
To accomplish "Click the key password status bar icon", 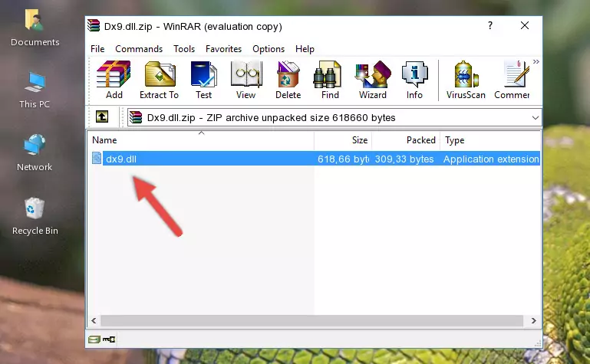I will coord(109,339).
